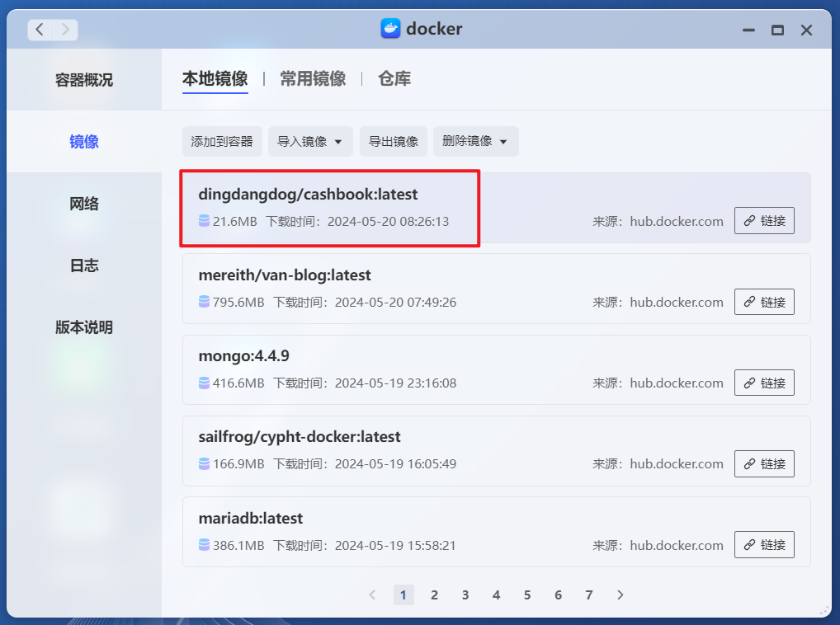Go to pagination page 2
The width and height of the screenshot is (840, 625).
tap(435, 595)
